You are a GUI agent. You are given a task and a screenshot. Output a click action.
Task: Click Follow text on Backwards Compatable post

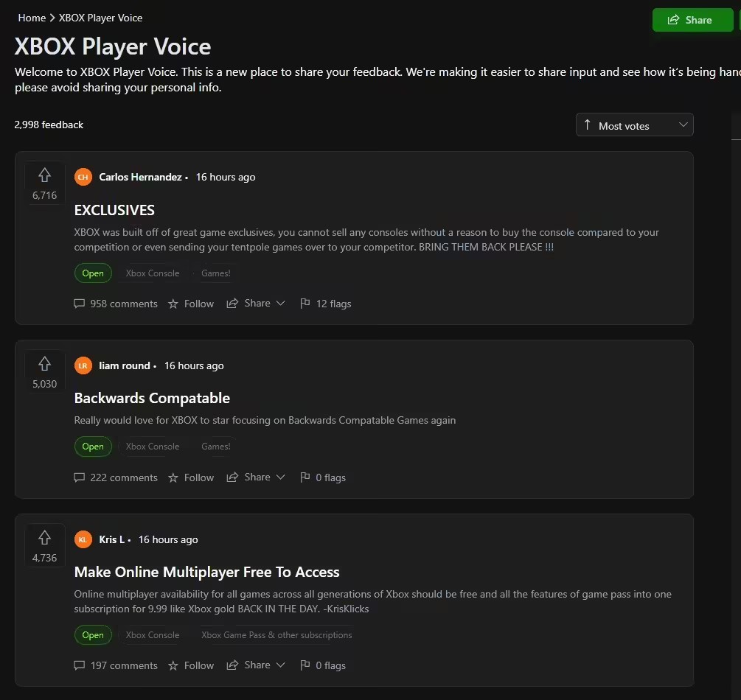tap(199, 477)
